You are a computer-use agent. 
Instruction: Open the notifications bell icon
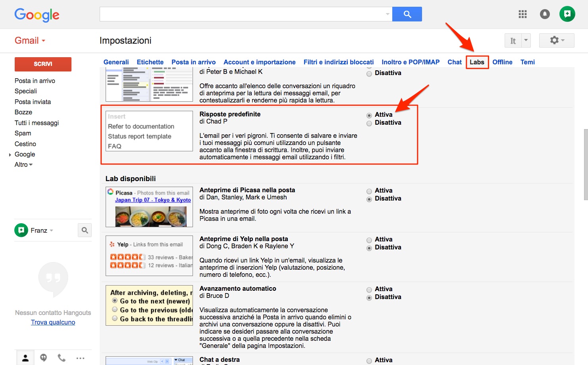pyautogui.click(x=545, y=14)
